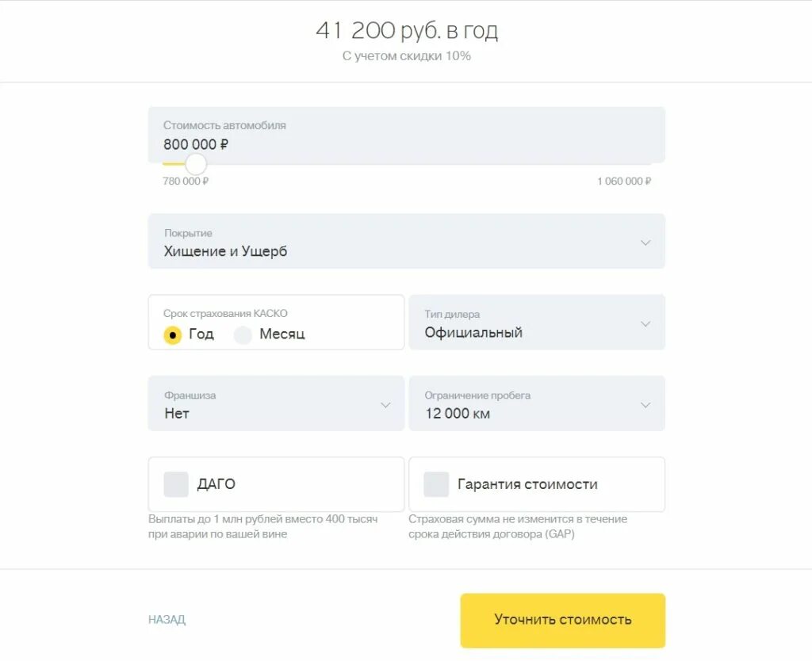Click the 12 000 км mileage value

pyautogui.click(x=457, y=413)
